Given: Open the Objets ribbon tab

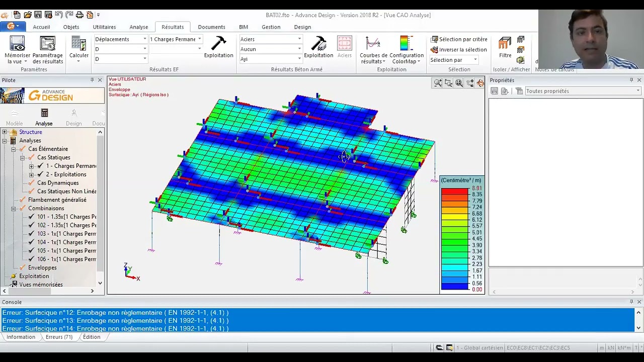Looking at the screenshot, I should 71,27.
